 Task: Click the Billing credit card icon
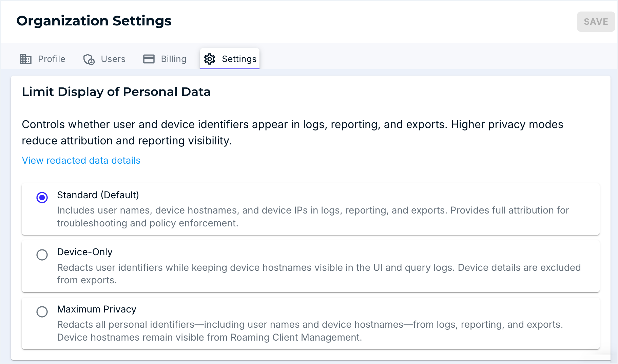point(149,59)
